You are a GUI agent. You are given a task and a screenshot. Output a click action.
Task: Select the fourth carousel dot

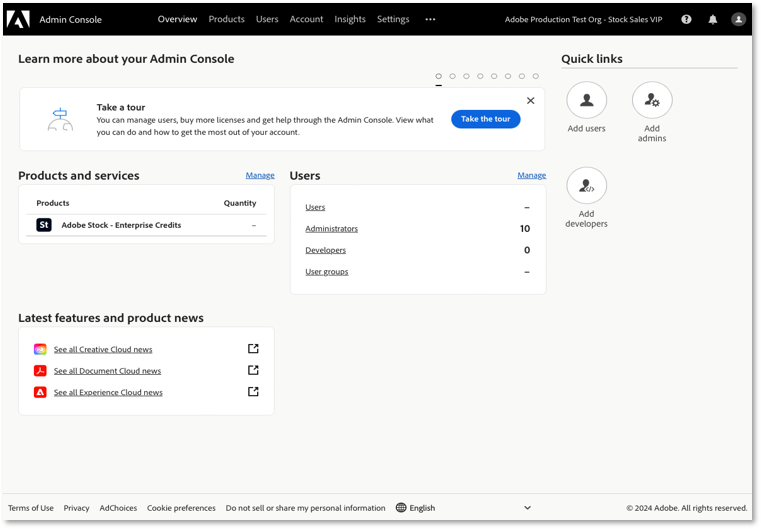point(480,76)
